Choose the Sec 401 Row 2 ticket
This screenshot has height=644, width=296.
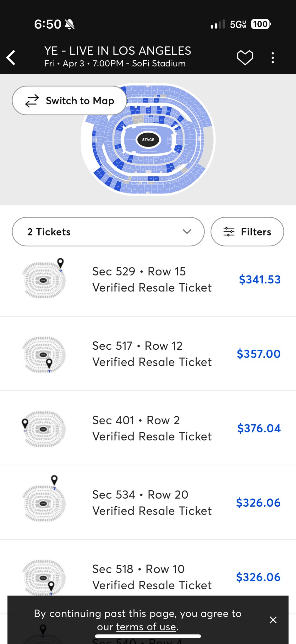pyautogui.click(x=152, y=428)
